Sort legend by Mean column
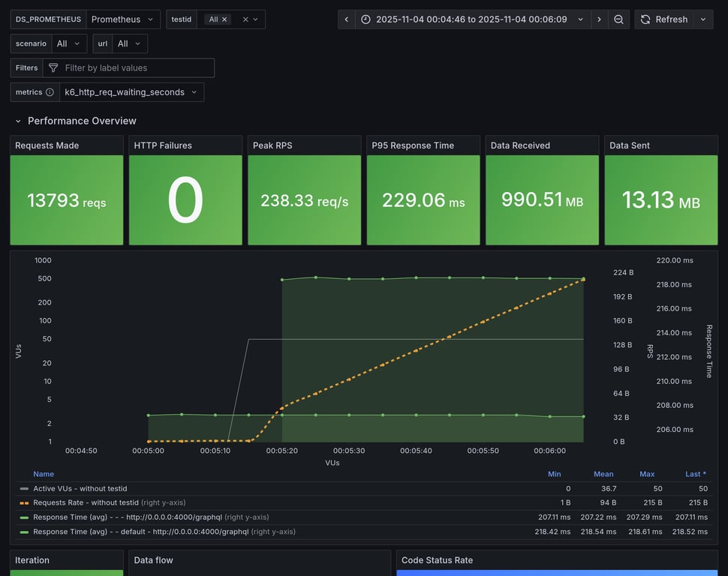 [x=603, y=474]
